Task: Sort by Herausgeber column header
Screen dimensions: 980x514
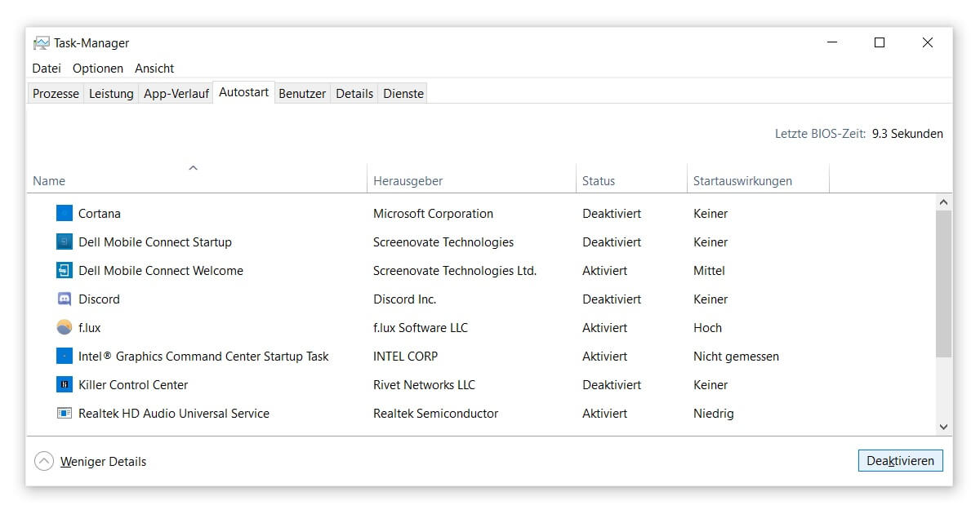Action: click(x=408, y=181)
